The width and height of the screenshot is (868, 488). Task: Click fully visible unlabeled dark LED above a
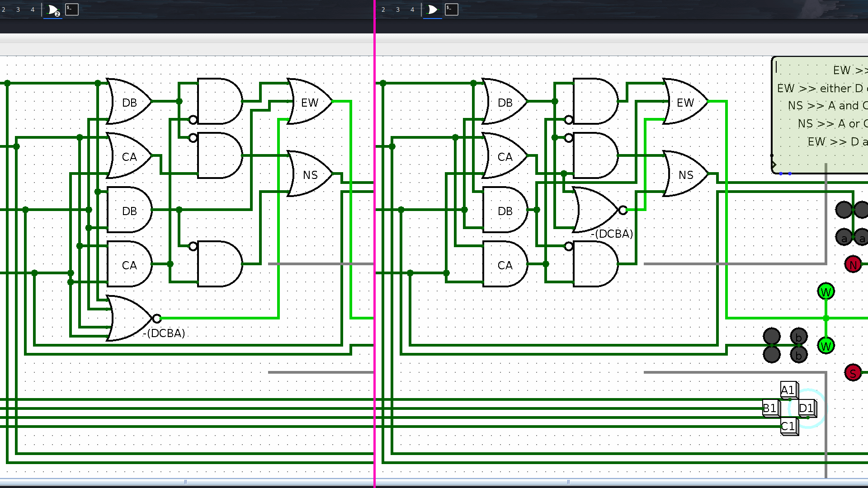[844, 210]
